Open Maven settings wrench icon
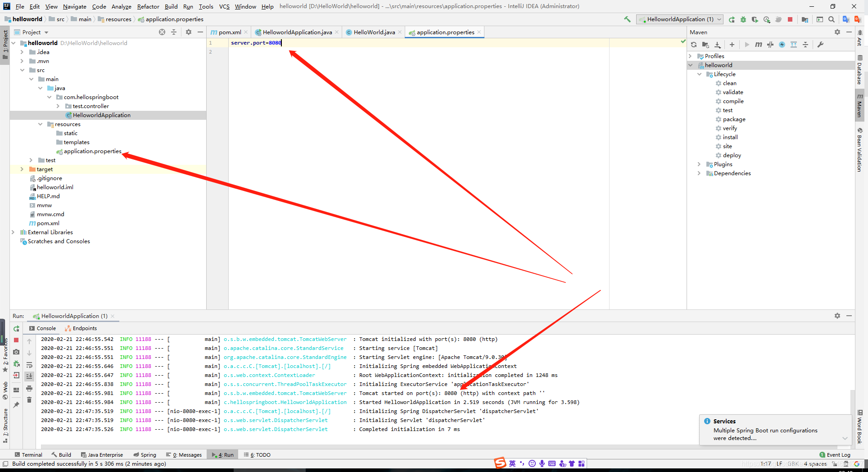868x472 pixels. (820, 45)
